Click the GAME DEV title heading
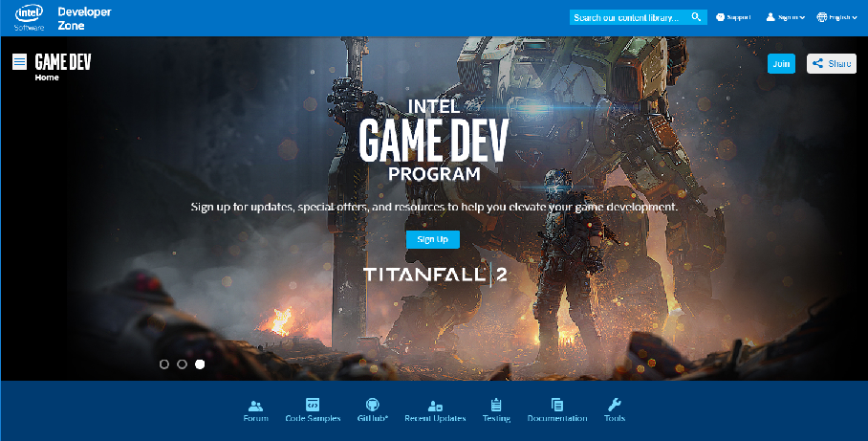868x441 pixels. pos(63,61)
